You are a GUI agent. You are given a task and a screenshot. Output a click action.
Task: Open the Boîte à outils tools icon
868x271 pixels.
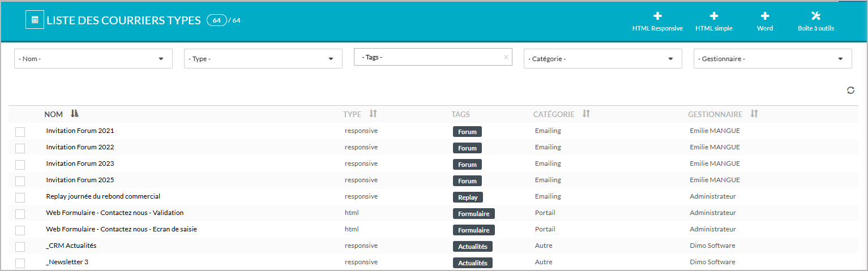pyautogui.click(x=815, y=16)
